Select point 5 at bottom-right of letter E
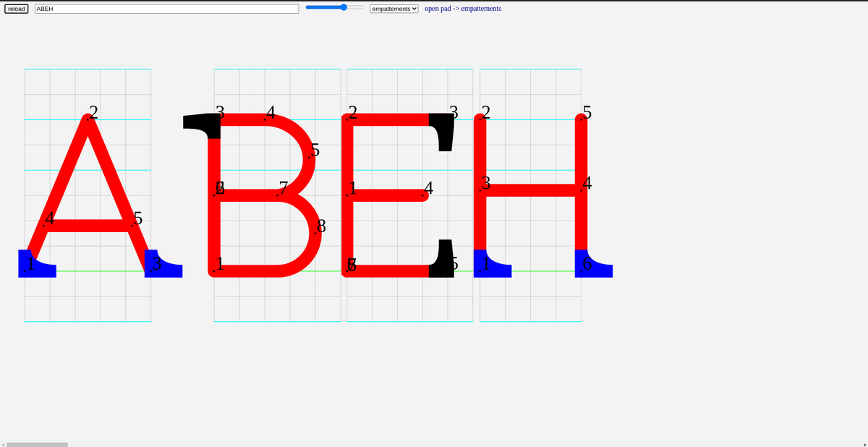 tap(454, 264)
